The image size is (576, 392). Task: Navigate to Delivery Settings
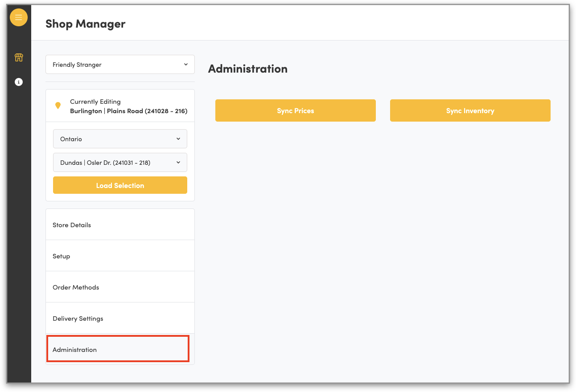click(x=119, y=318)
